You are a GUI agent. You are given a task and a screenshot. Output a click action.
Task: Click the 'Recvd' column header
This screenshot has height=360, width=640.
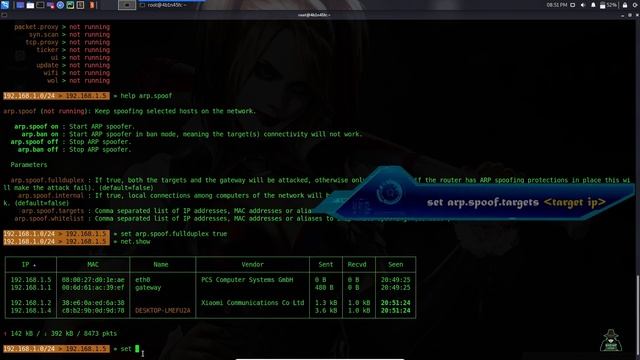(x=357, y=264)
